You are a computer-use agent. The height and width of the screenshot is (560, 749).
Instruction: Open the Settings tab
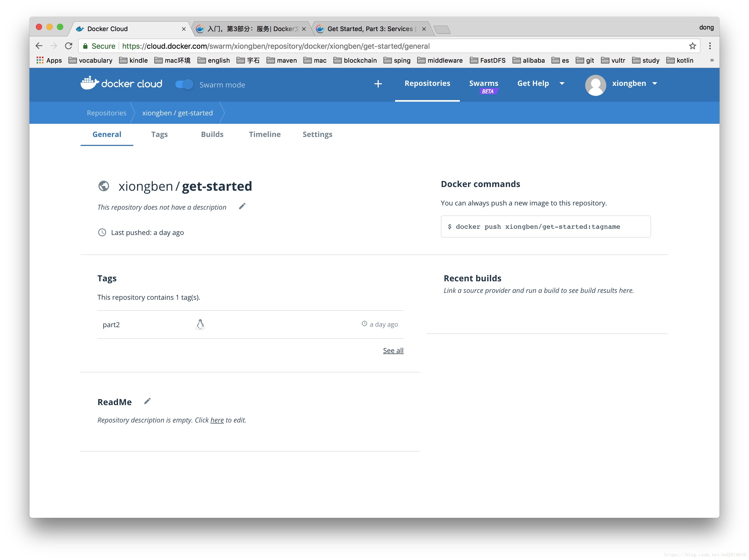pyautogui.click(x=317, y=134)
